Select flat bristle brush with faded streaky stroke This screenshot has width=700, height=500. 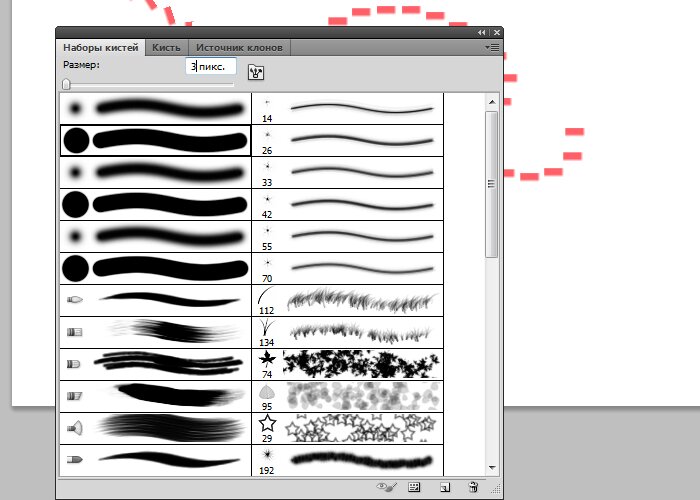click(x=155, y=332)
